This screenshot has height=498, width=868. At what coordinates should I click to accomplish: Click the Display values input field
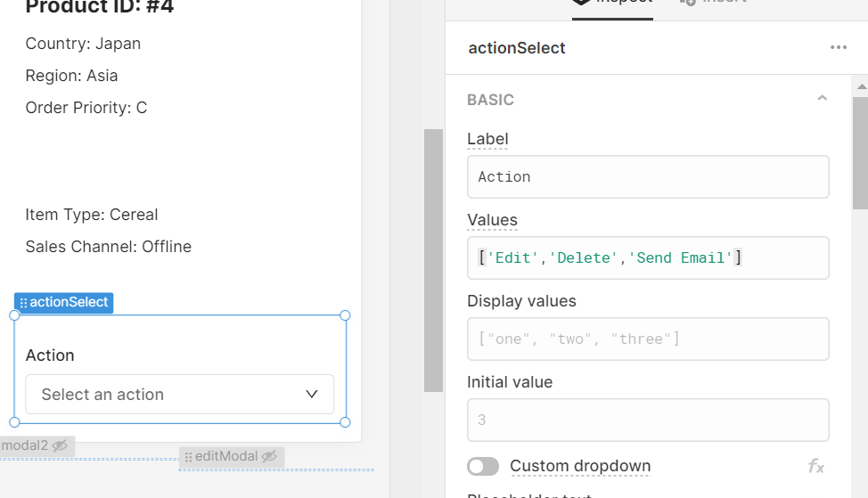point(648,339)
